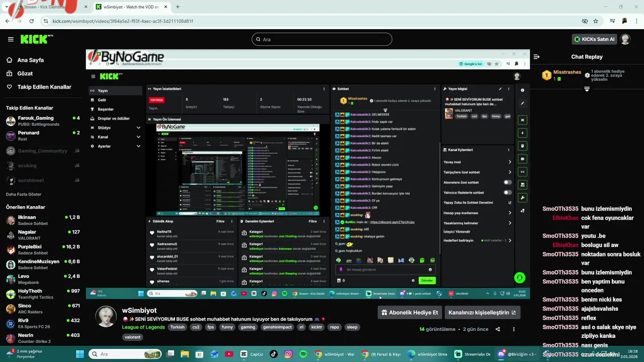
Task: Reload the page
Action: click(31, 21)
